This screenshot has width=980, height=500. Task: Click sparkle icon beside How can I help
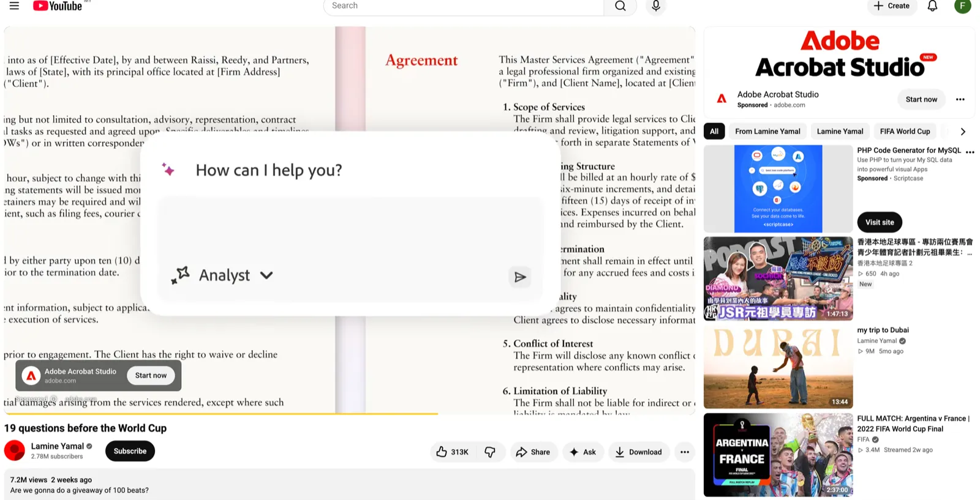168,170
